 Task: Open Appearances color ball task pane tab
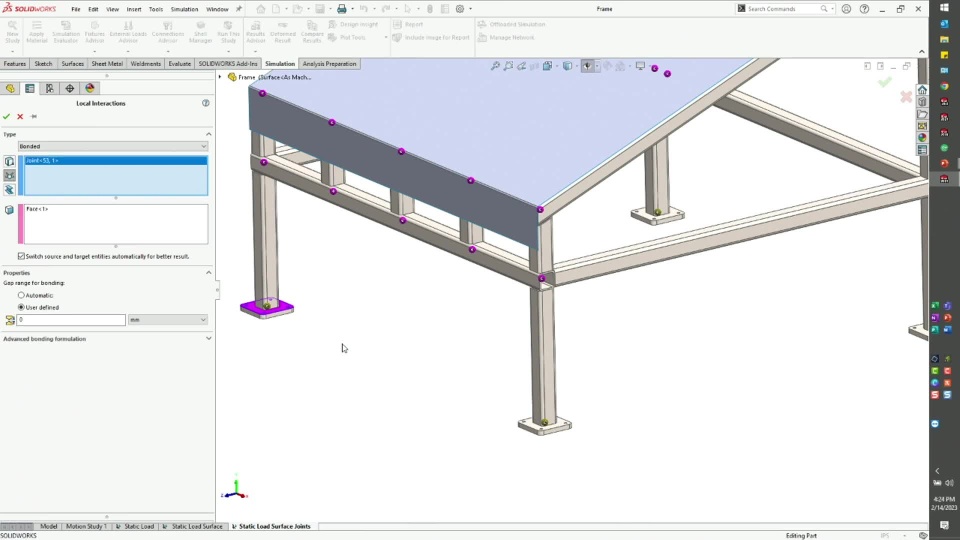tap(922, 138)
